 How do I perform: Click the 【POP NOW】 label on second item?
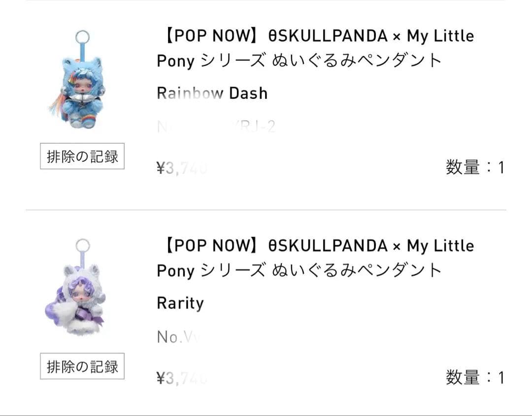tap(206, 245)
